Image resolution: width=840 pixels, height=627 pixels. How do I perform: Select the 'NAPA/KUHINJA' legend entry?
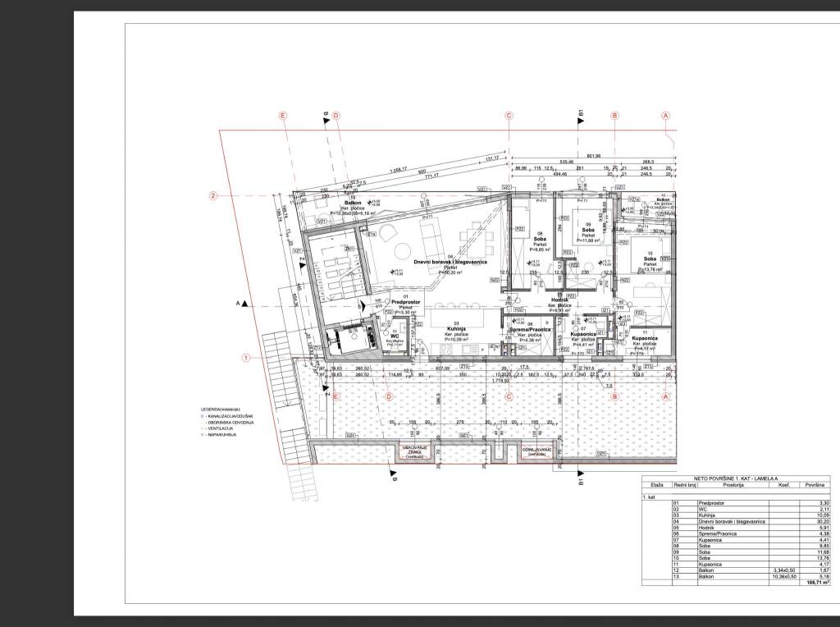(x=218, y=435)
